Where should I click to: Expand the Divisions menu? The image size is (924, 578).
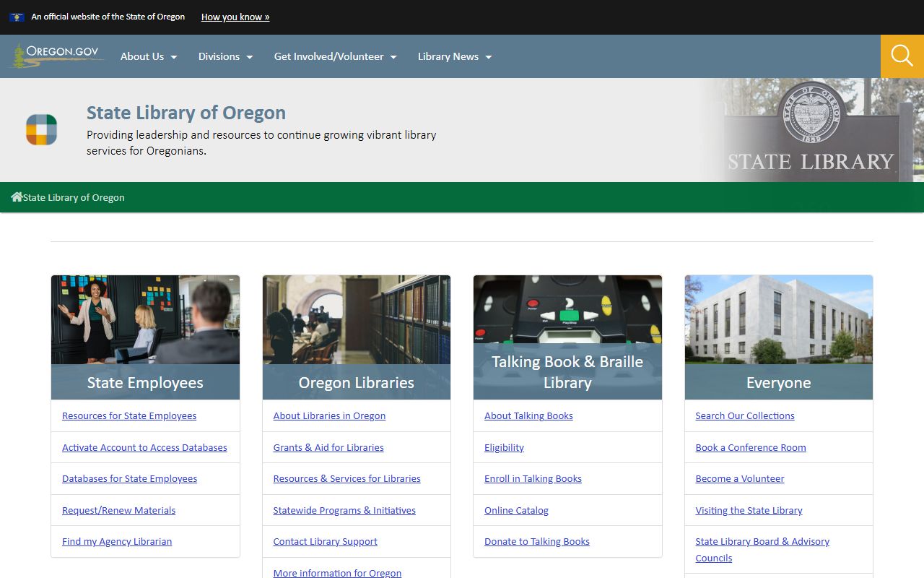pos(226,56)
